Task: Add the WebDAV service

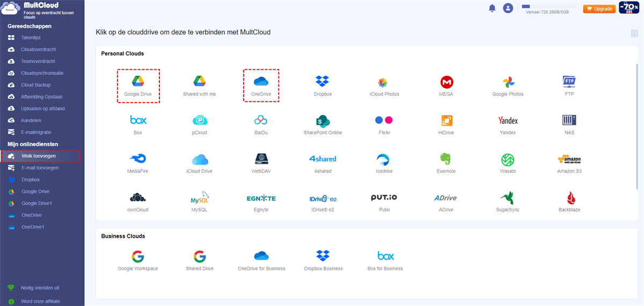Action: coord(261,159)
